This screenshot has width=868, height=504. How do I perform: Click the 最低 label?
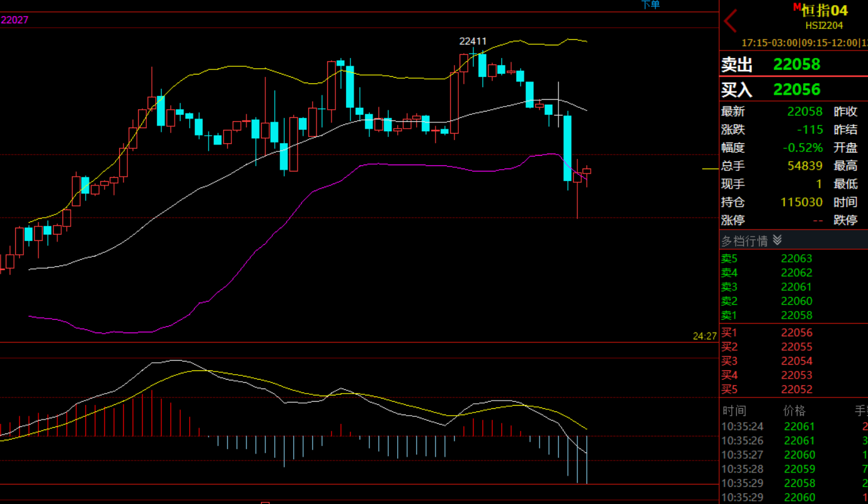coord(845,184)
